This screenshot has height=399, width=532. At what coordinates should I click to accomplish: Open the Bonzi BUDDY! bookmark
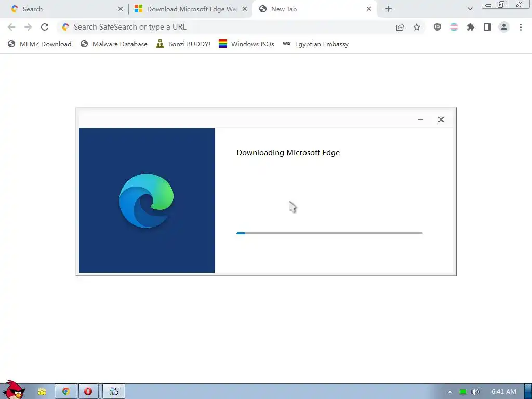pyautogui.click(x=183, y=44)
